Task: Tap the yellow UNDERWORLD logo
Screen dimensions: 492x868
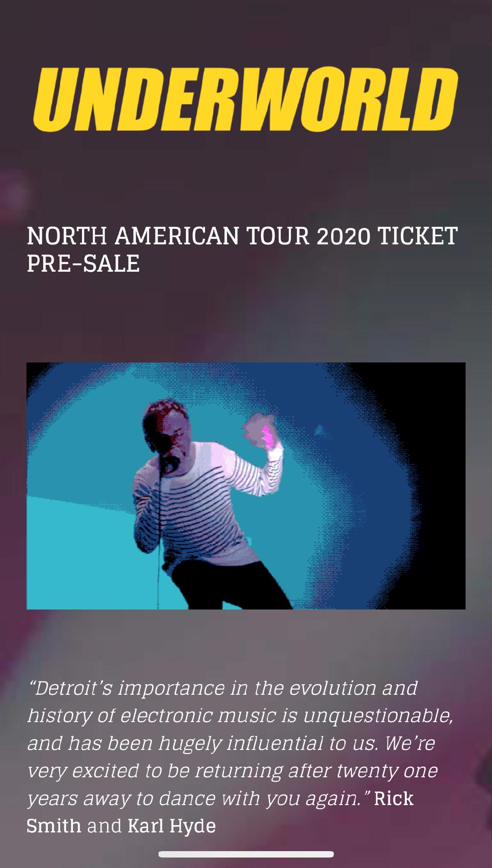Action: coord(246,100)
